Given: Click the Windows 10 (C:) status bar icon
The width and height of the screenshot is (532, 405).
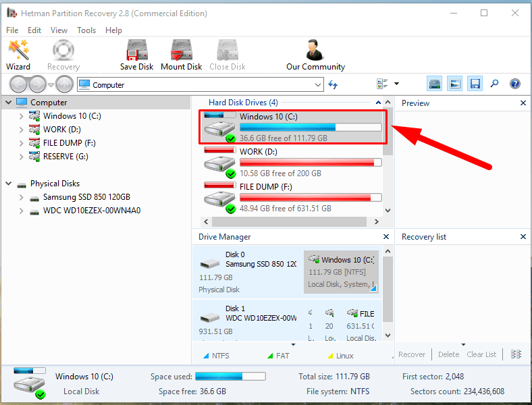Looking at the screenshot, I should (30, 383).
